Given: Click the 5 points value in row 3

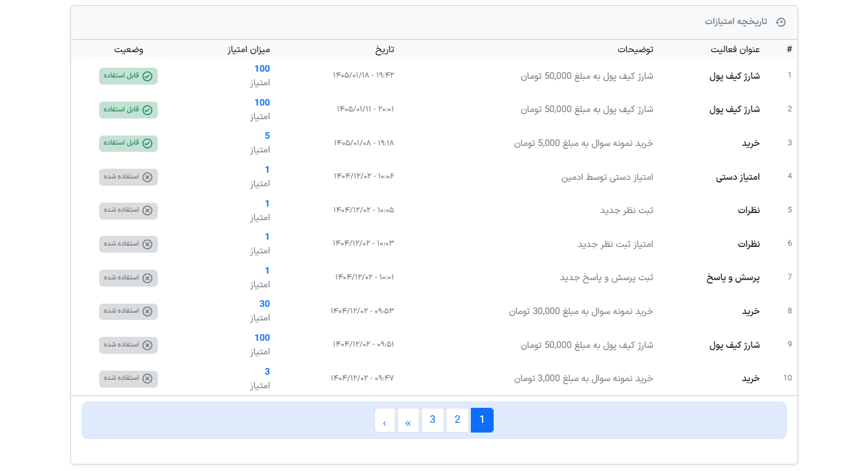Looking at the screenshot, I should tap(267, 136).
